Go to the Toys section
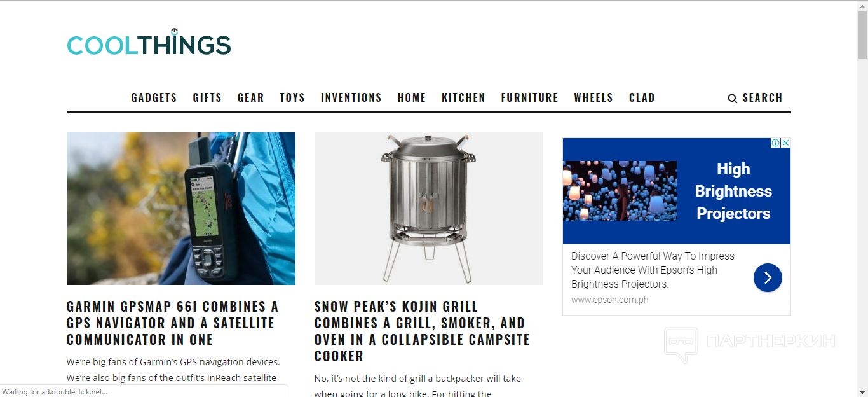 click(x=292, y=97)
